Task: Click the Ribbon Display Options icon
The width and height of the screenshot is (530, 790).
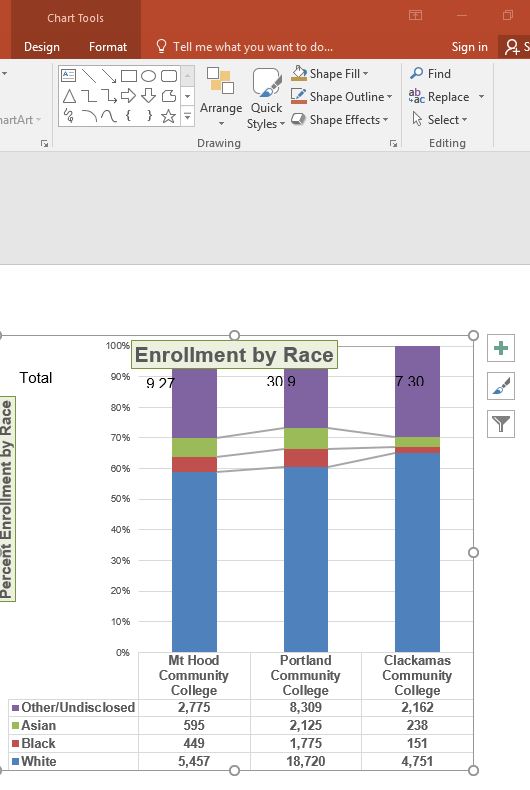Action: click(x=416, y=15)
